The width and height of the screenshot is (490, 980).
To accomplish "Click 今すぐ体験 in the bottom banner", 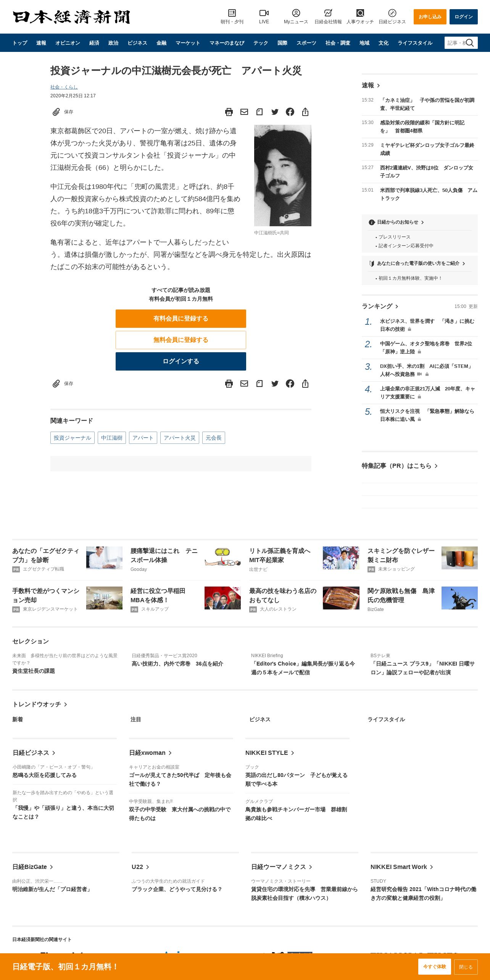I will [434, 966].
